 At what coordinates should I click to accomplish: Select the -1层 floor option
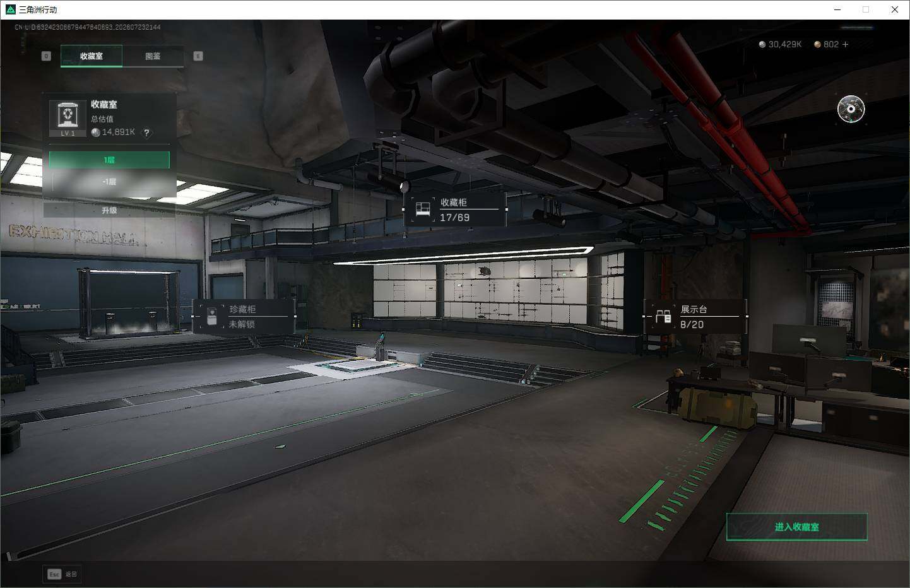pyautogui.click(x=109, y=182)
